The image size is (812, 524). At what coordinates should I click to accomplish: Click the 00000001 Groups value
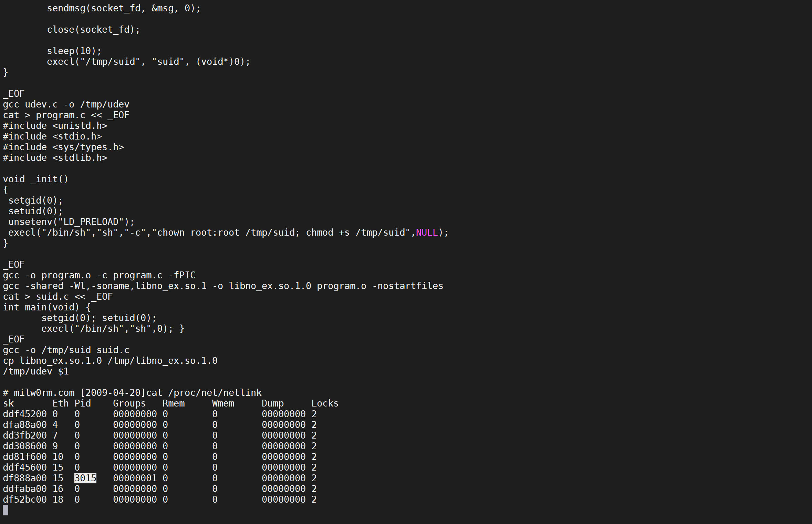pyautogui.click(x=135, y=478)
